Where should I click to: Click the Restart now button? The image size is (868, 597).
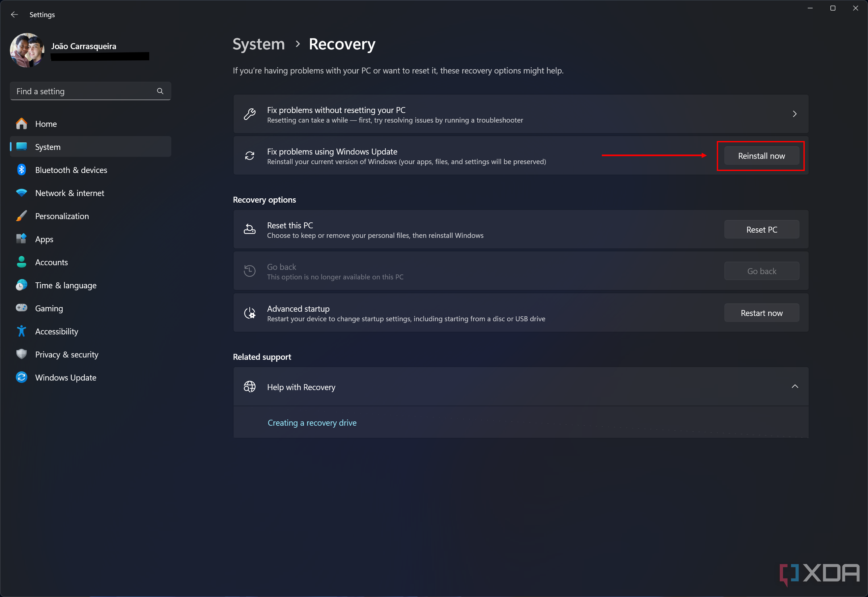pos(761,313)
